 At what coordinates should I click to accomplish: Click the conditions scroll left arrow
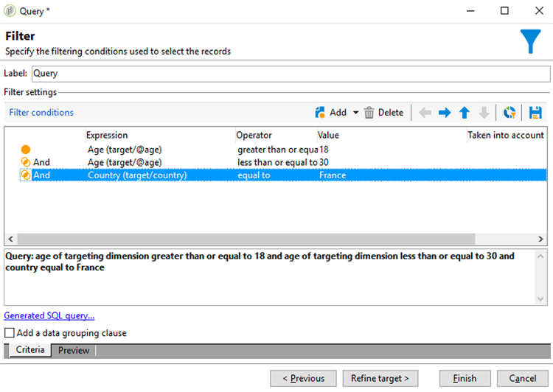click(x=11, y=239)
